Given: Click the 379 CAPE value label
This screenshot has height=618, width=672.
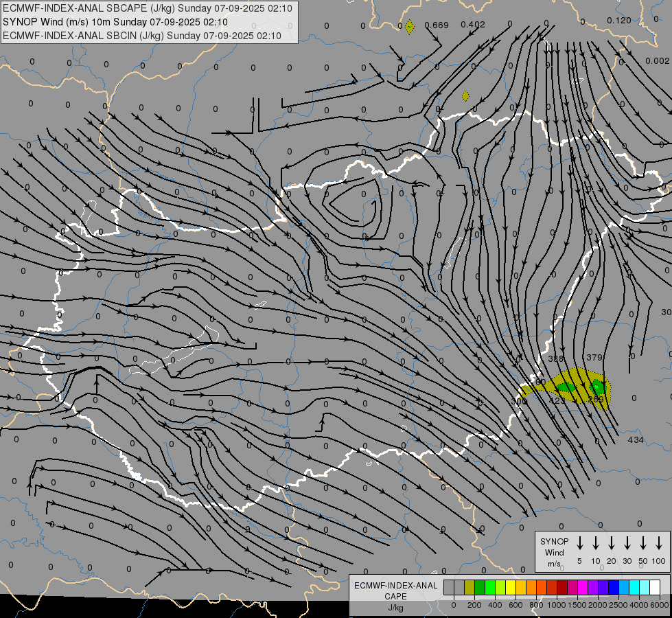Looking at the screenshot, I should pyautogui.click(x=594, y=357).
